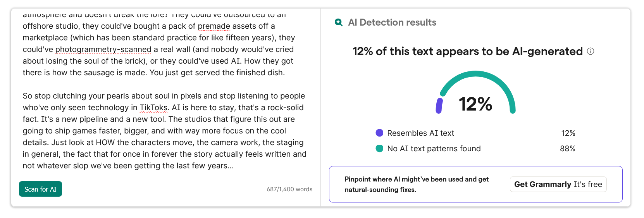Click the Resembles AI text label
Screen dimensions: 644x218
(420, 133)
